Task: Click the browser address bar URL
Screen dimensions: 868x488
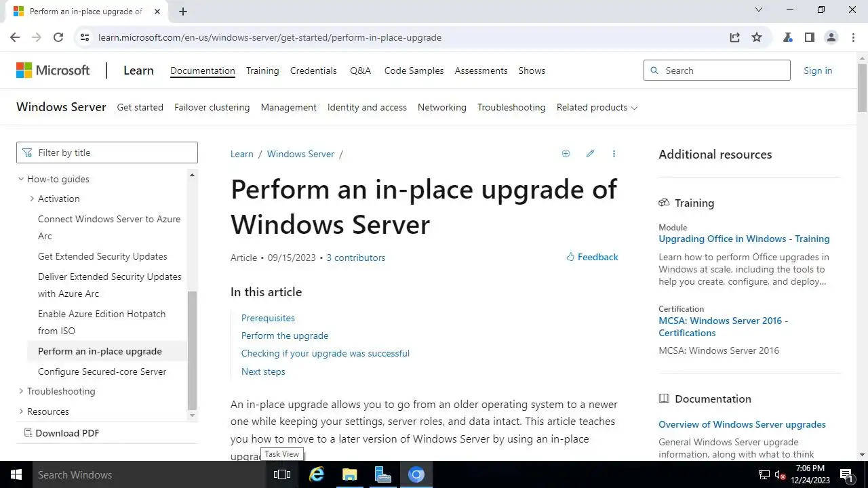Action: coord(270,37)
